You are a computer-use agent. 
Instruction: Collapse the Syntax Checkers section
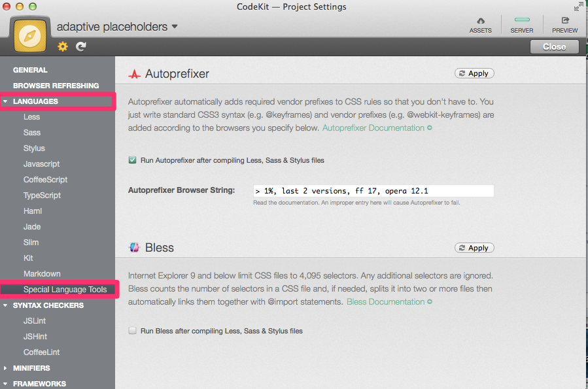(x=6, y=305)
